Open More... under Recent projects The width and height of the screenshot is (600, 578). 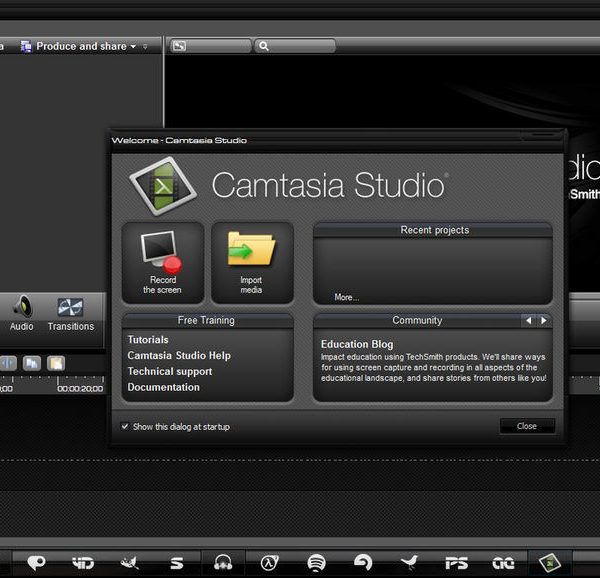(346, 297)
